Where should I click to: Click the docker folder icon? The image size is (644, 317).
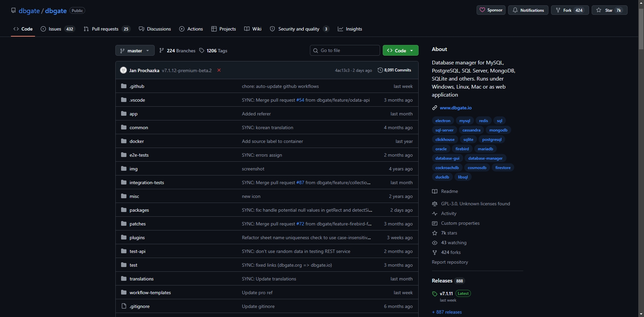(x=124, y=141)
